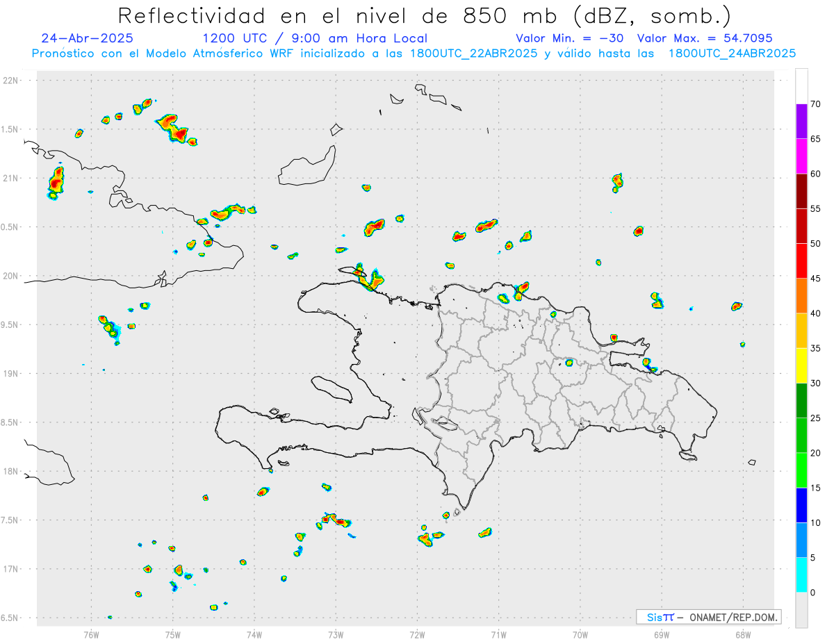Click the "69W" longitude label
The height and width of the screenshot is (644, 834).
click(x=662, y=635)
